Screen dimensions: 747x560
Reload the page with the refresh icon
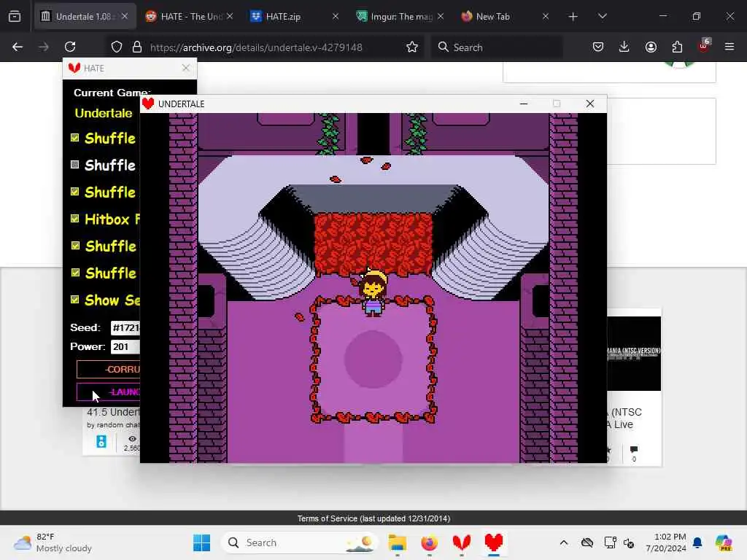(x=70, y=47)
